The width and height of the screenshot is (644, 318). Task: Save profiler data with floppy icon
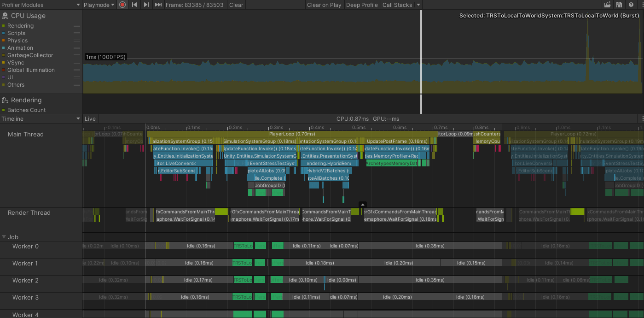(x=619, y=5)
